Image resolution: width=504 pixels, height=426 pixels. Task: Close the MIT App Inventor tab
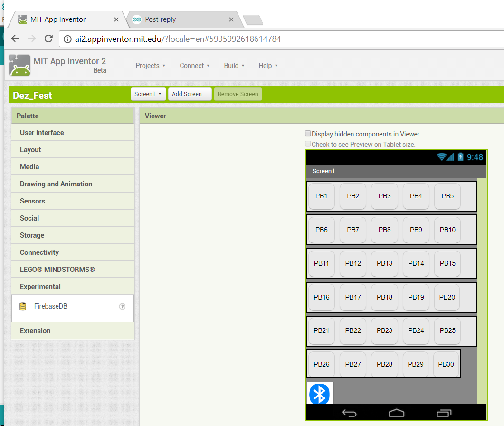tap(116, 19)
